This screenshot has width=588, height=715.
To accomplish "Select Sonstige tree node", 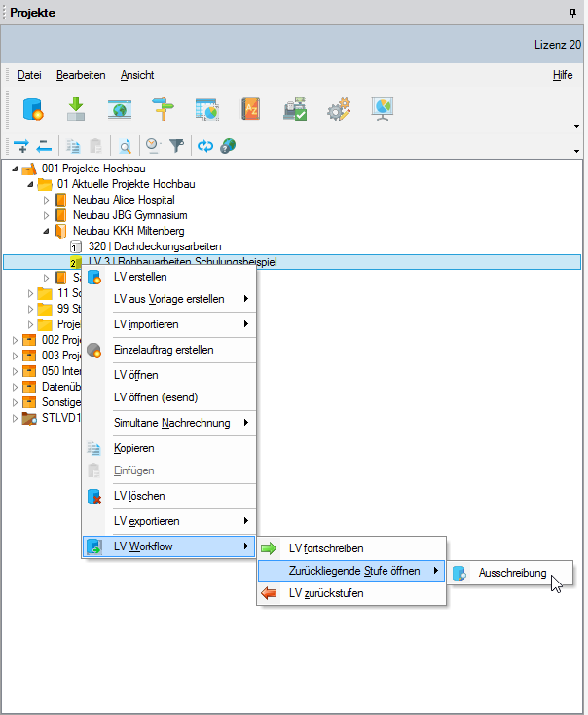I will (61, 402).
